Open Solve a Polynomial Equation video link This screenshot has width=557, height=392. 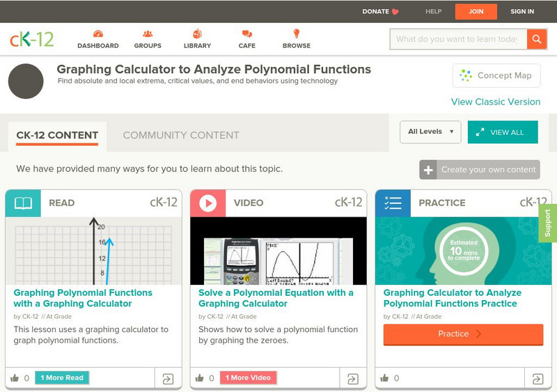click(276, 298)
